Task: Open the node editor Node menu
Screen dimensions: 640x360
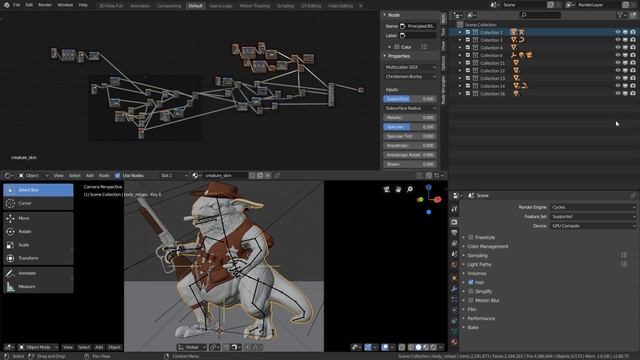Action: (x=104, y=176)
